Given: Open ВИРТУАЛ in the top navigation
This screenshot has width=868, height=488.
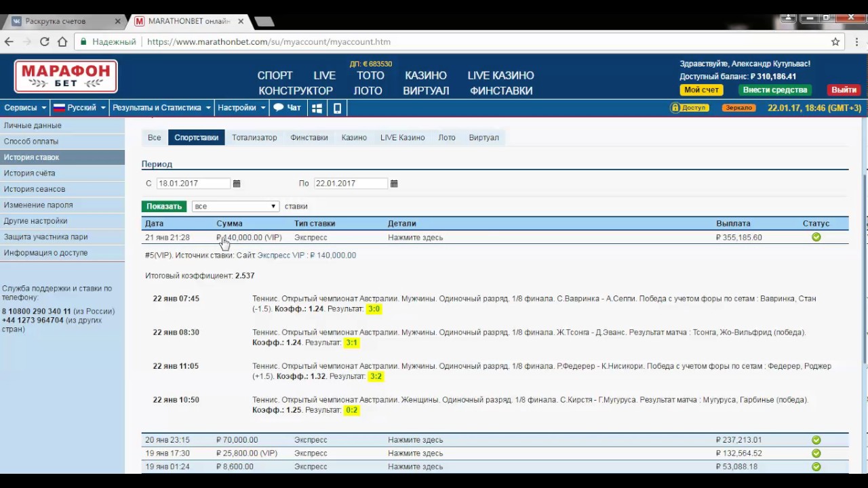Looking at the screenshot, I should coord(426,91).
